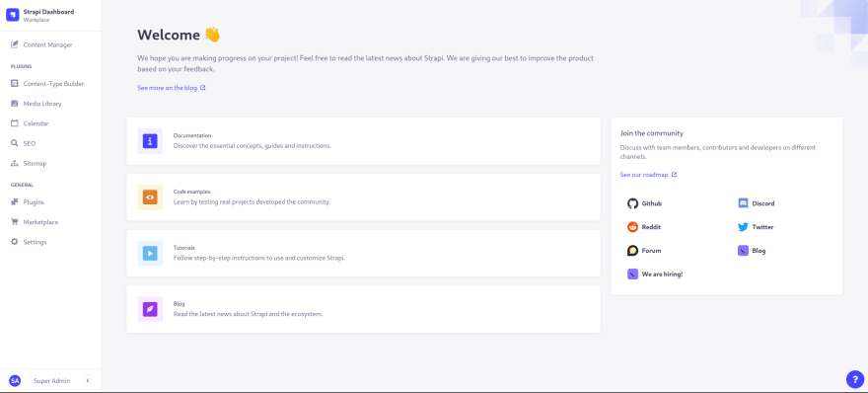This screenshot has height=393, width=868.
Task: Click external link icon beside blog link
Action: [x=203, y=88]
